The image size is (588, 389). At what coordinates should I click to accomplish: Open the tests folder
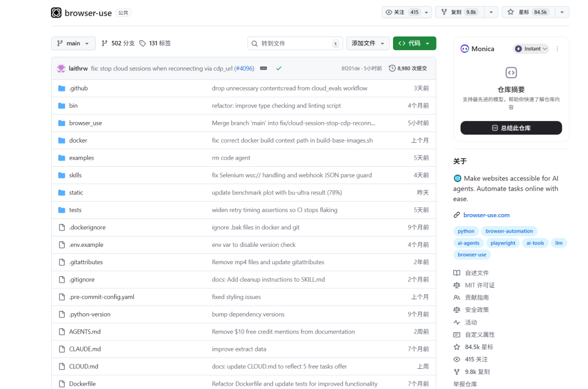pyautogui.click(x=75, y=210)
